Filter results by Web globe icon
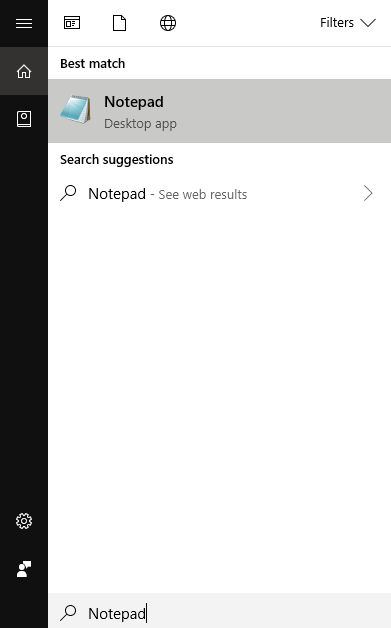 click(x=168, y=23)
